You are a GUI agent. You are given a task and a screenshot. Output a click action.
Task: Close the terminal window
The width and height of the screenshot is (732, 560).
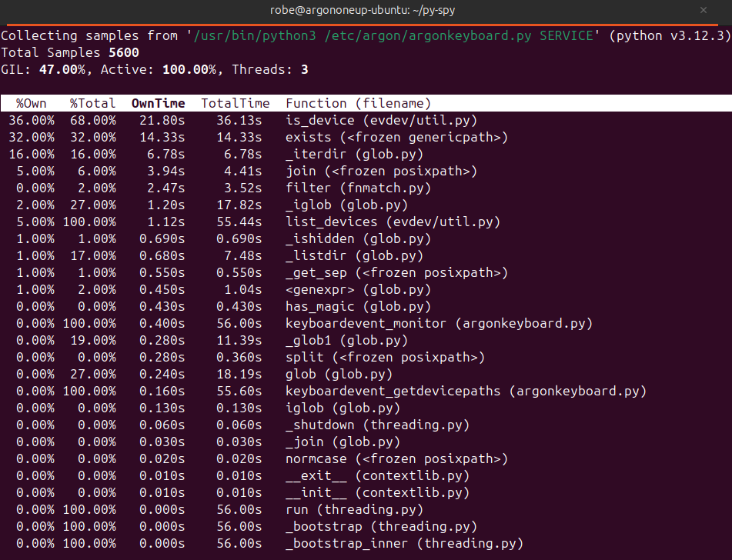tap(702, 11)
